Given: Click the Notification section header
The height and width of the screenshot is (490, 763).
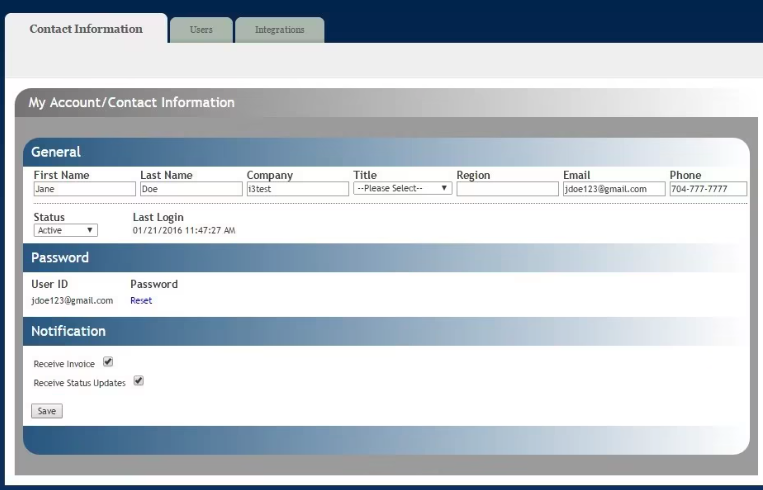Looking at the screenshot, I should (68, 331).
